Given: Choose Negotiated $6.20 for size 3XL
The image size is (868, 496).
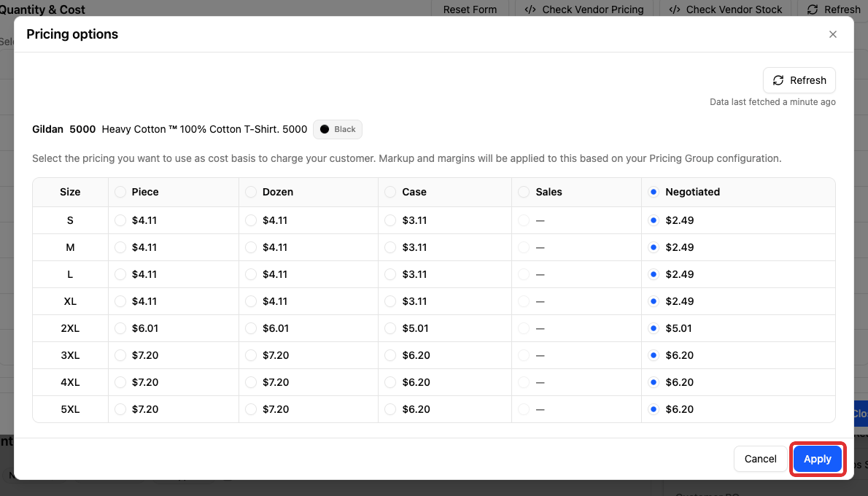Looking at the screenshot, I should (654, 355).
